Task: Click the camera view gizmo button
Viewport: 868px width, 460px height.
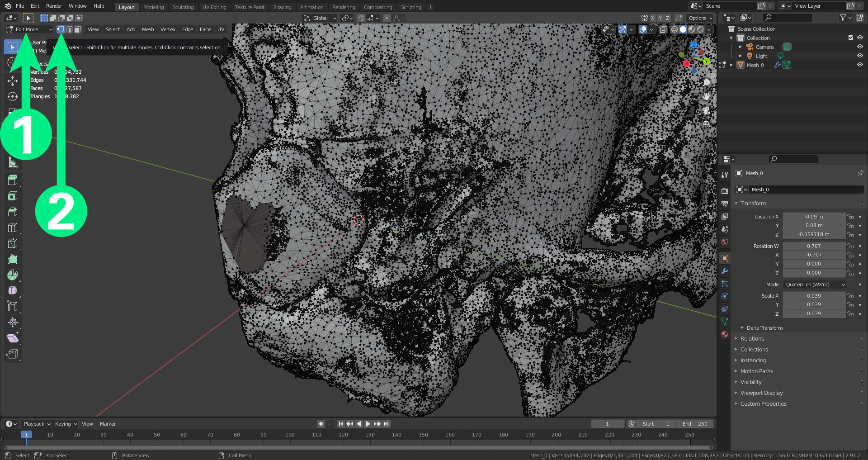Action: [706, 110]
